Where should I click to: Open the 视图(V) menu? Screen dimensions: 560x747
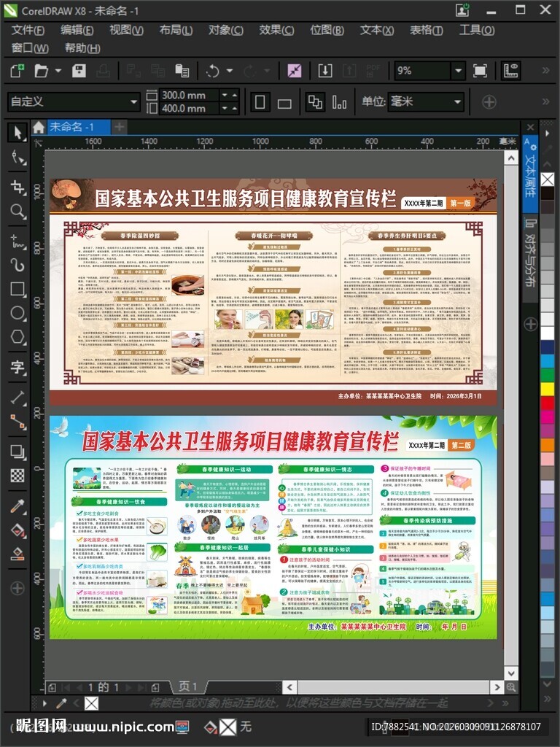click(x=126, y=30)
